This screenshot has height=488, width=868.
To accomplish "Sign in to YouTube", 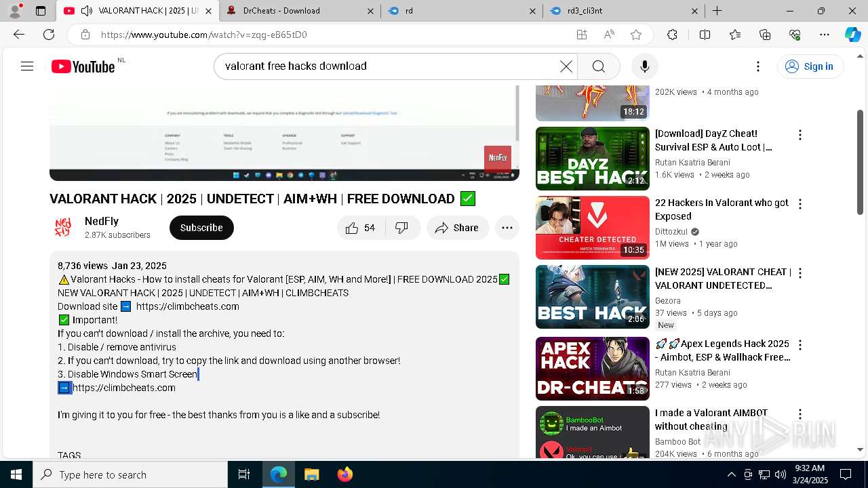I will (x=810, y=66).
